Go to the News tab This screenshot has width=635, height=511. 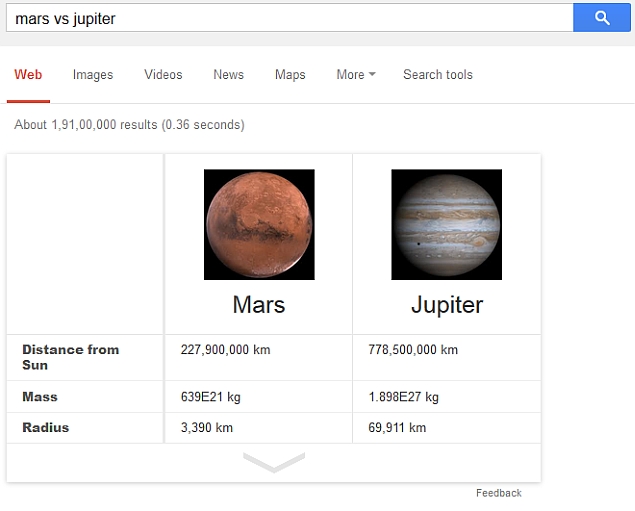[228, 75]
